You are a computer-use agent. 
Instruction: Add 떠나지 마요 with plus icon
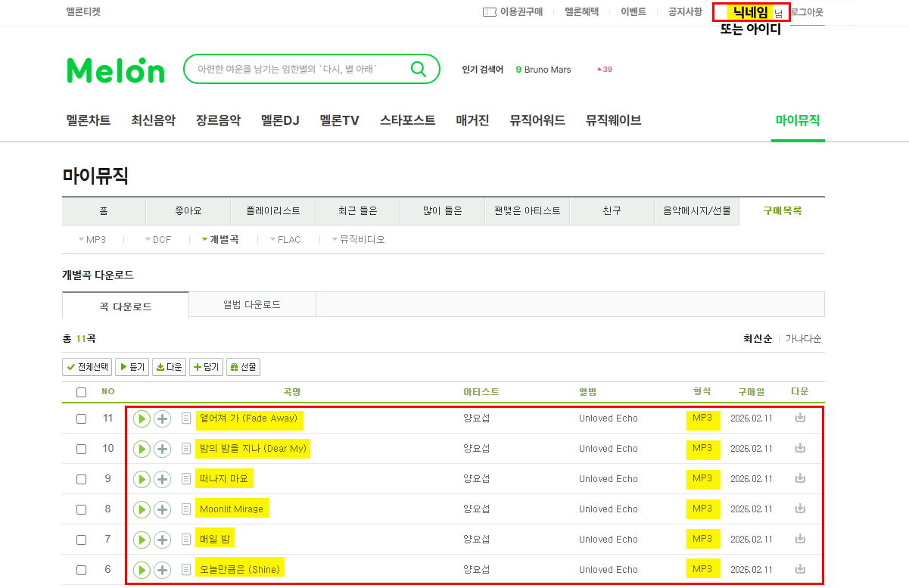pyautogui.click(x=162, y=479)
